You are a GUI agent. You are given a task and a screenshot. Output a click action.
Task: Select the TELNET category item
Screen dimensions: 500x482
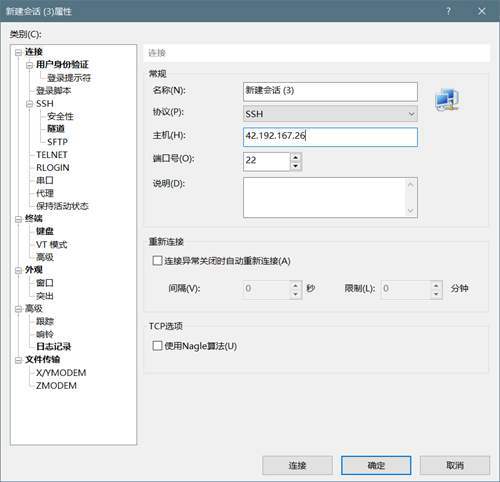[52, 155]
